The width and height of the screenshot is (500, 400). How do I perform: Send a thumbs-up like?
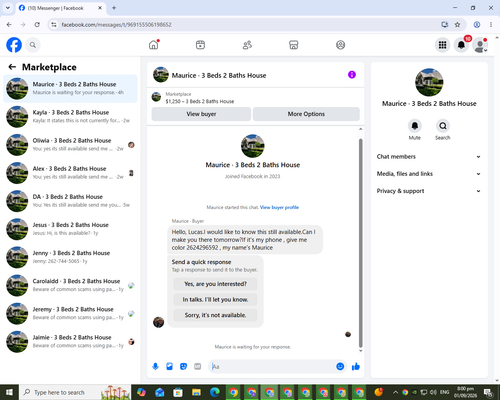point(356,367)
